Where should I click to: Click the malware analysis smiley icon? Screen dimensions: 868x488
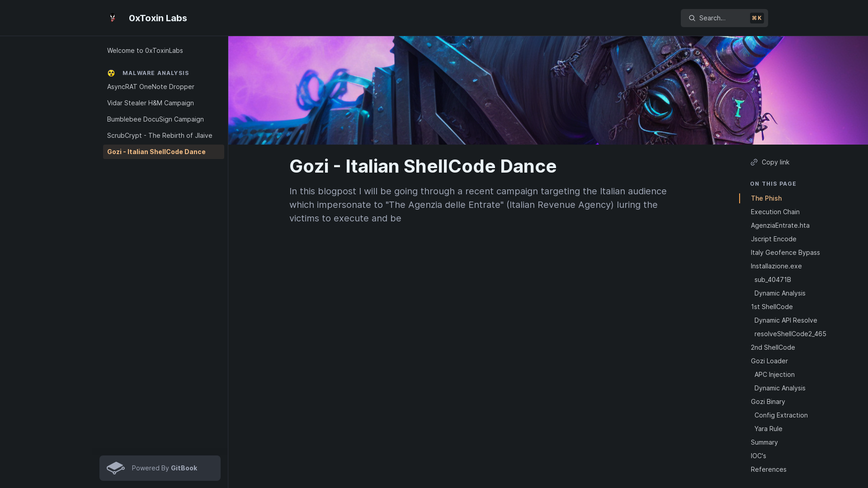pyautogui.click(x=111, y=73)
